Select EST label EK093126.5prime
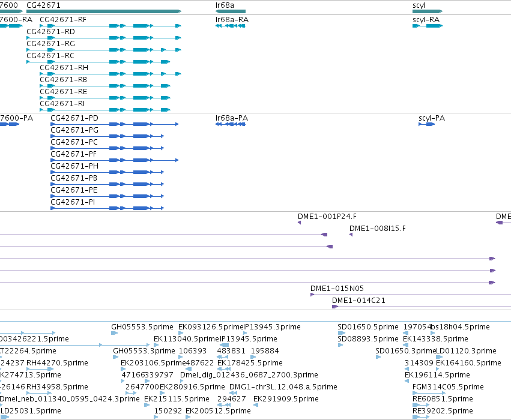The height and width of the screenshot is (420, 511). point(211,327)
